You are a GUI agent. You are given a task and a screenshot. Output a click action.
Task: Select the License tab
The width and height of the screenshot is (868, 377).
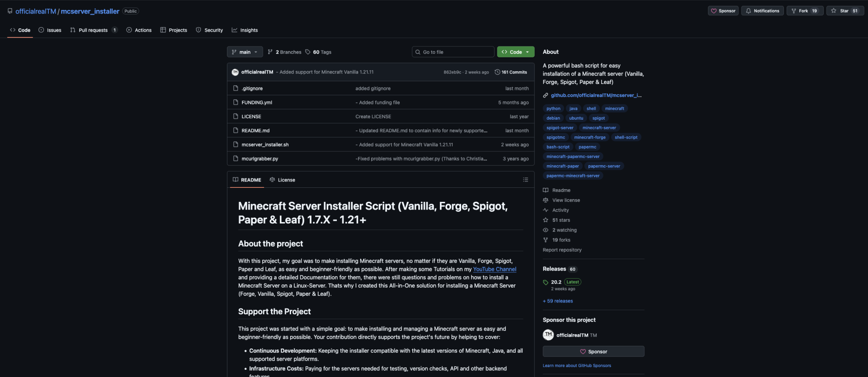[282, 180]
